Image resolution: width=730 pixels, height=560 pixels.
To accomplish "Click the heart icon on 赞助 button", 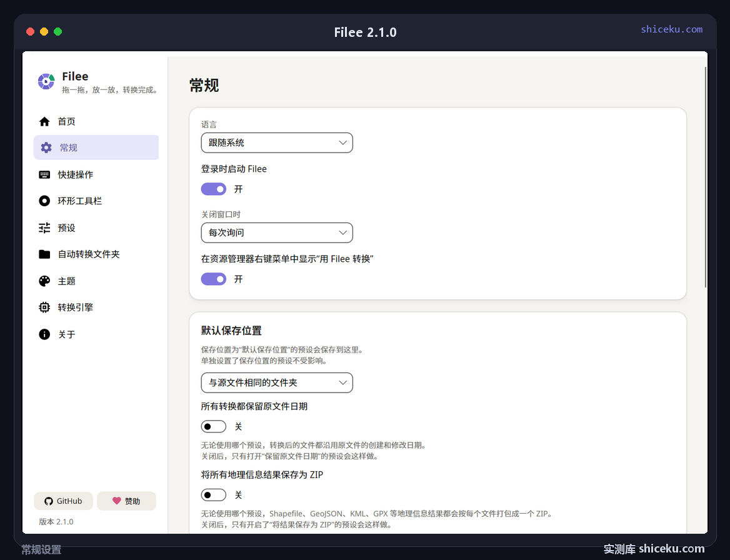I will (x=116, y=501).
